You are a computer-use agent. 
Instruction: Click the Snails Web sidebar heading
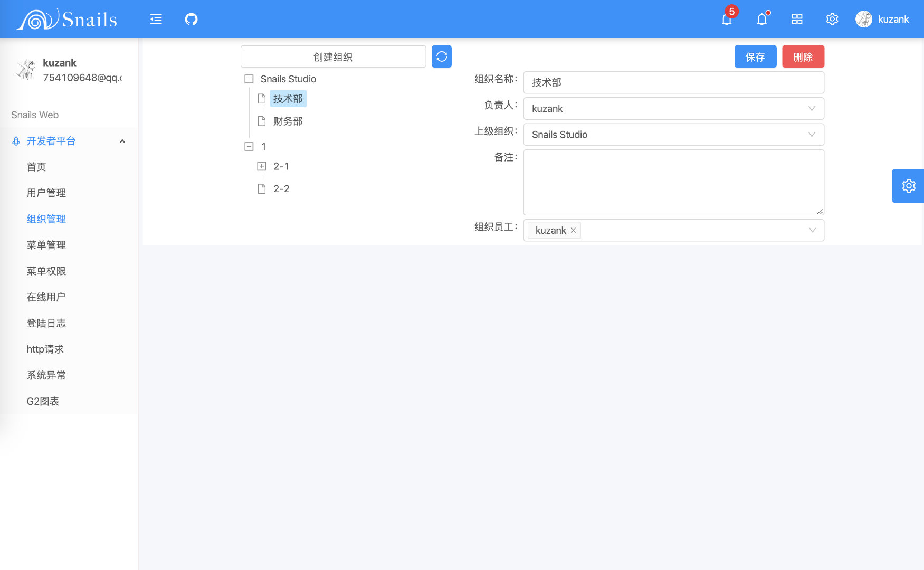pos(35,115)
